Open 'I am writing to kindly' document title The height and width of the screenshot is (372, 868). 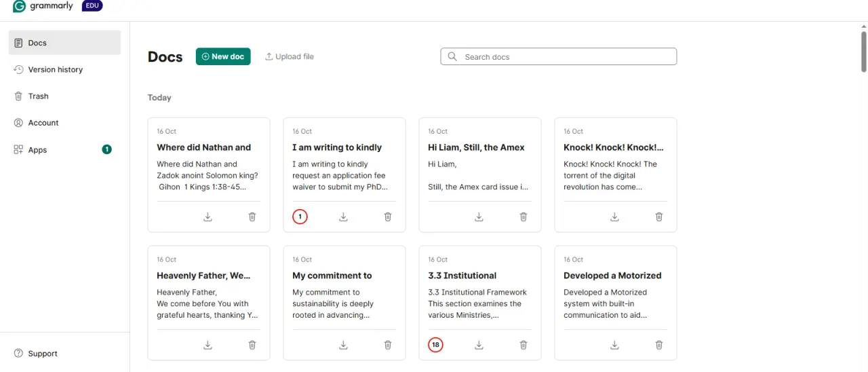[x=337, y=147]
